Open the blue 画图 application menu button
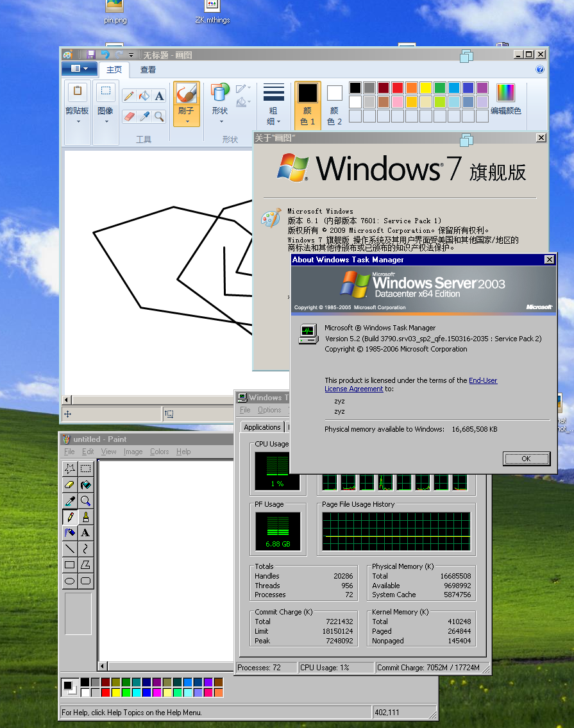 click(x=80, y=69)
